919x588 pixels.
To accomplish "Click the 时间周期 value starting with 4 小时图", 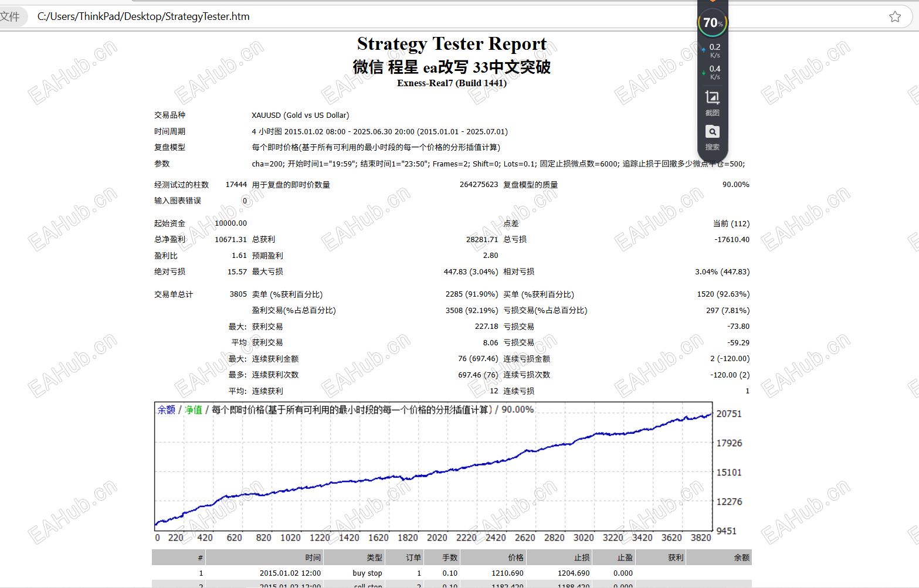I will (380, 132).
